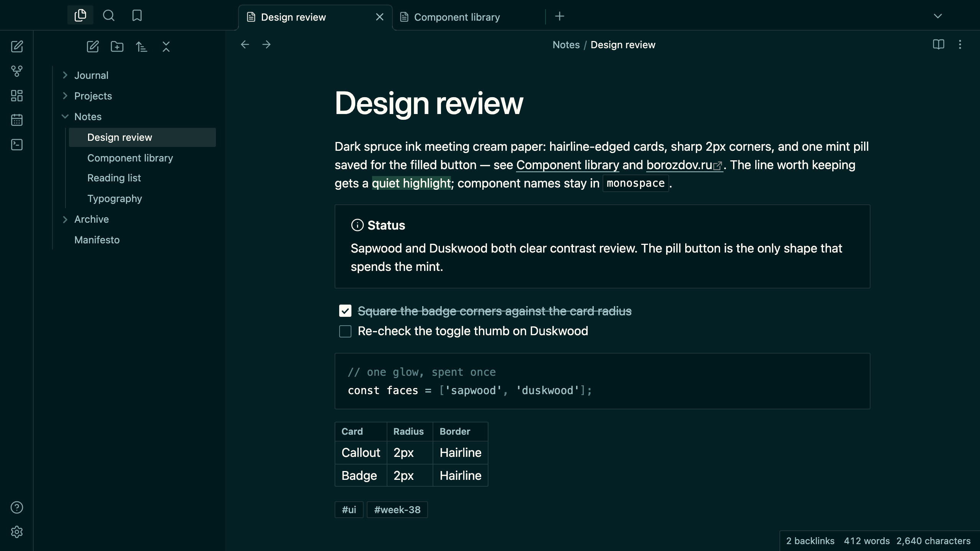Show the 2 backlinks in status bar

810,541
